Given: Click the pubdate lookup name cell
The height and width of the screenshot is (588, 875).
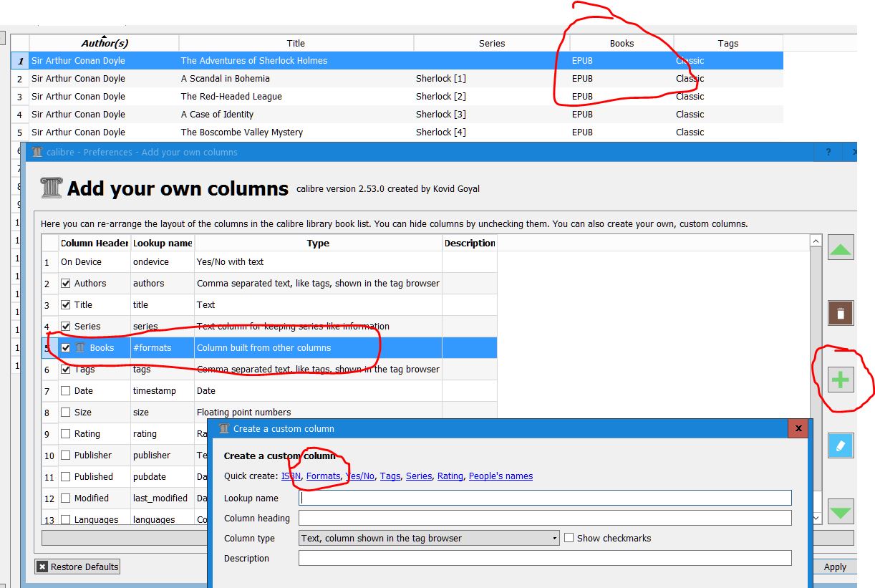Looking at the screenshot, I should [163, 477].
